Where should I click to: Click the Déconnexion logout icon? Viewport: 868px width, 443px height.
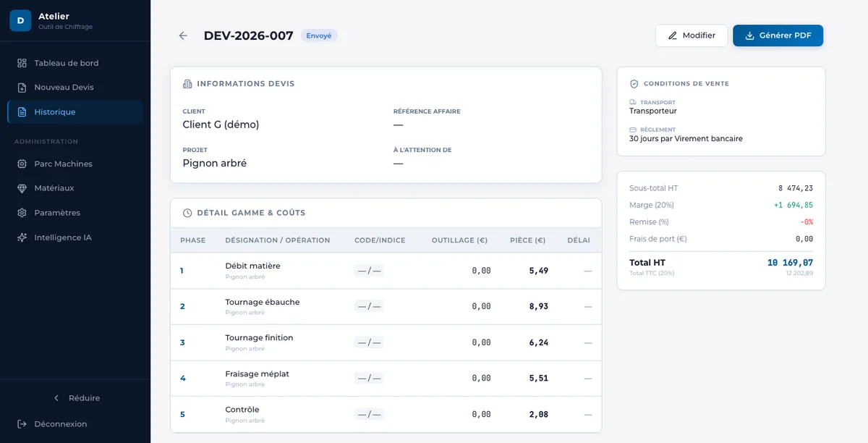(22, 424)
